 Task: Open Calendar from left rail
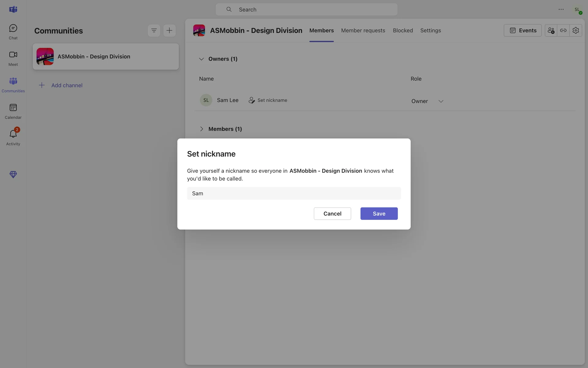pyautogui.click(x=13, y=111)
